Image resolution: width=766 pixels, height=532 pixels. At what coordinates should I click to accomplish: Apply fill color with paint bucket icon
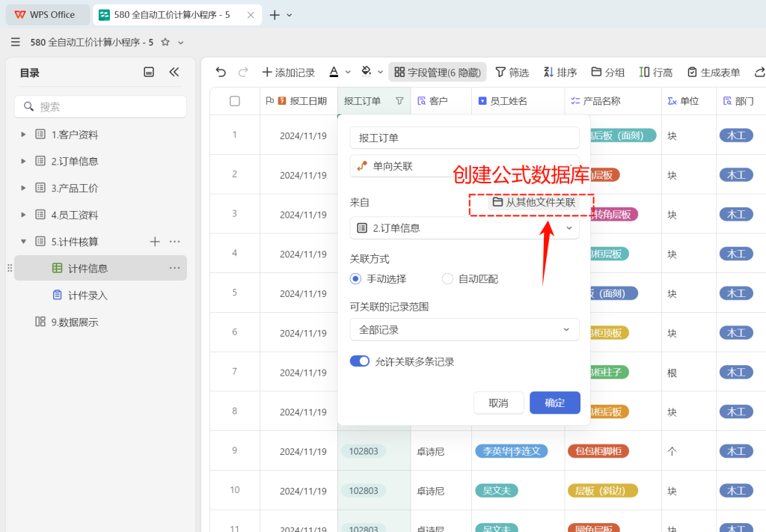[x=367, y=72]
